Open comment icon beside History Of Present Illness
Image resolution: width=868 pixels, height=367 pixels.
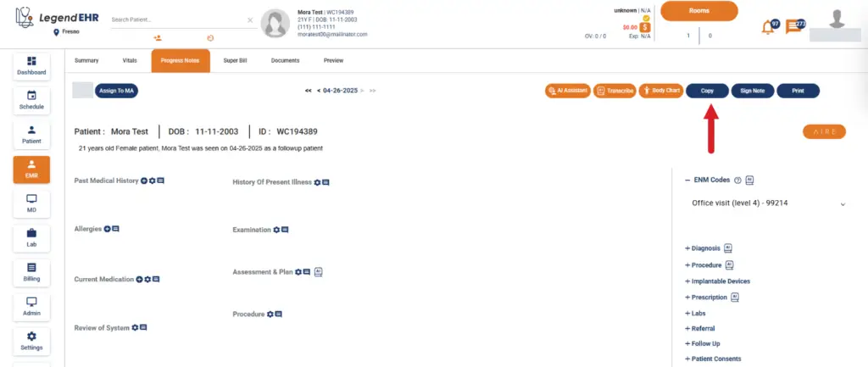pyautogui.click(x=326, y=182)
